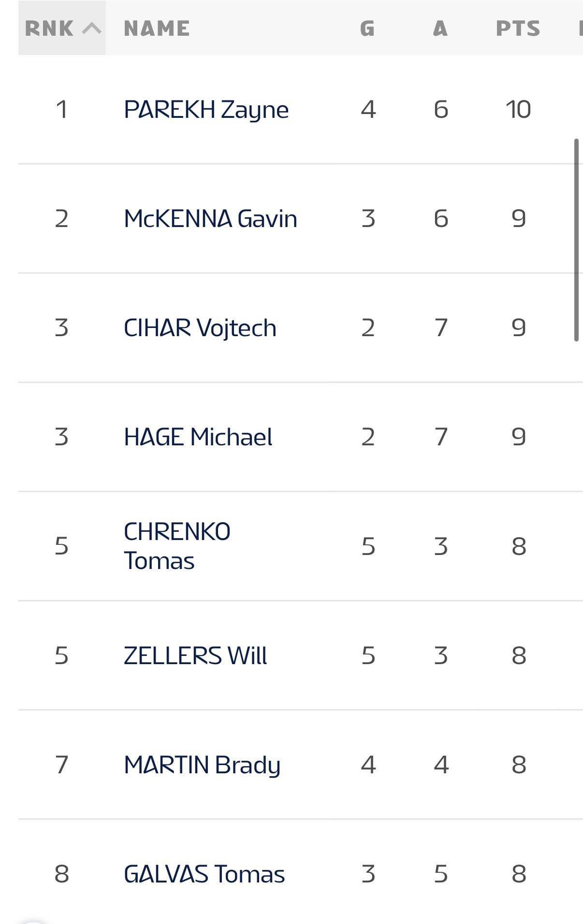Click the RNK sort arrow icon

[x=91, y=28]
